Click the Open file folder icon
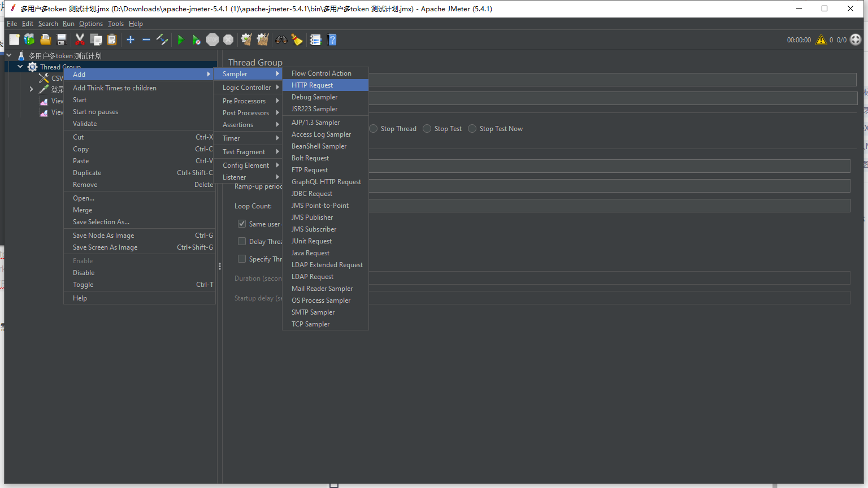 [46, 40]
